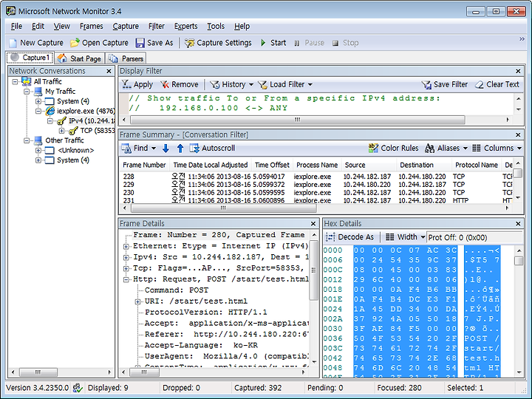Open Color Rules in Frame Summary
This screenshot has width=532, height=399.
(x=393, y=149)
